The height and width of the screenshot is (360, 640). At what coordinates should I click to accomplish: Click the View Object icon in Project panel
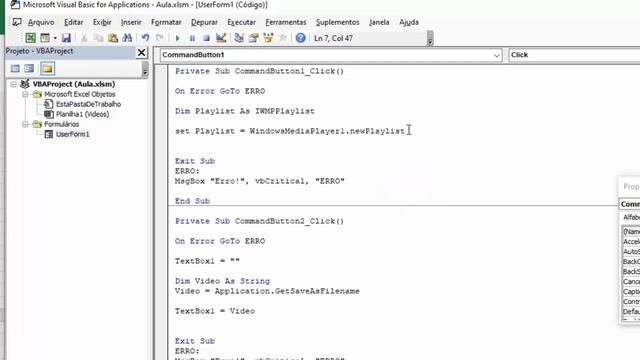pos(29,69)
